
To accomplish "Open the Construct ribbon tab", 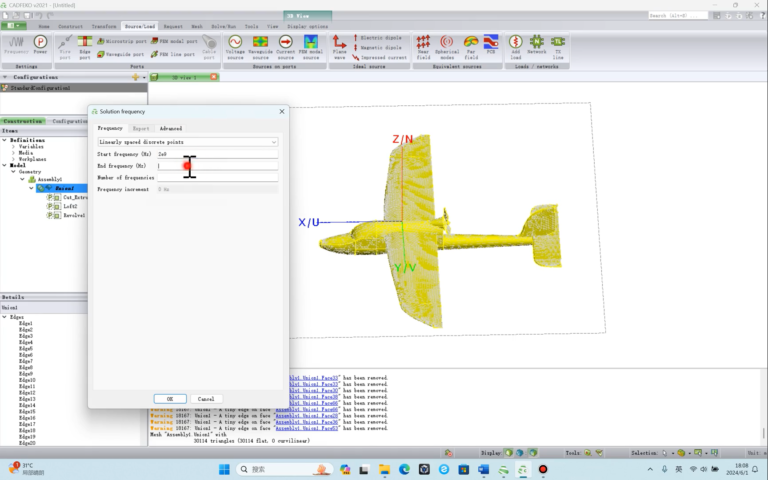I will pyautogui.click(x=71, y=26).
